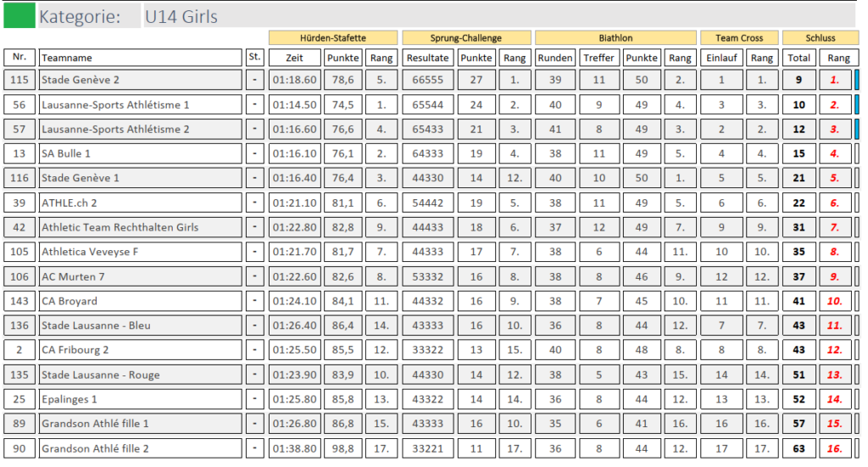868x467 pixels.
Task: Select team number 143
Action: tap(19, 301)
